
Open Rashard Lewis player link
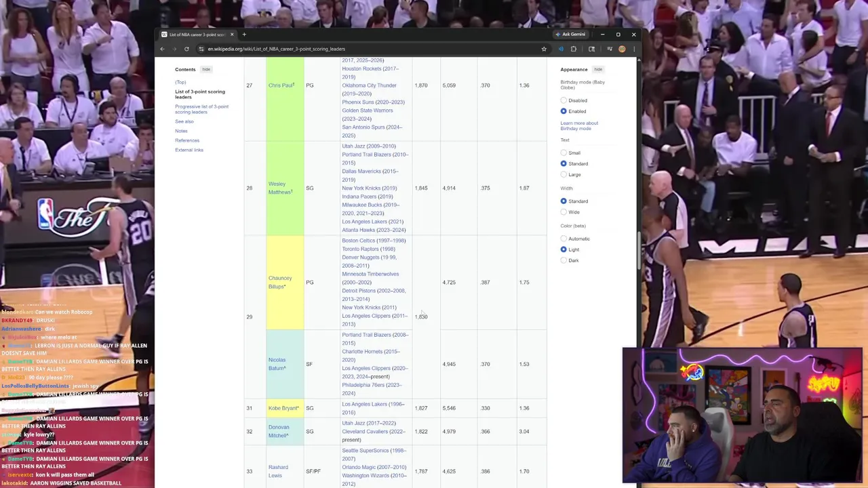(x=278, y=471)
